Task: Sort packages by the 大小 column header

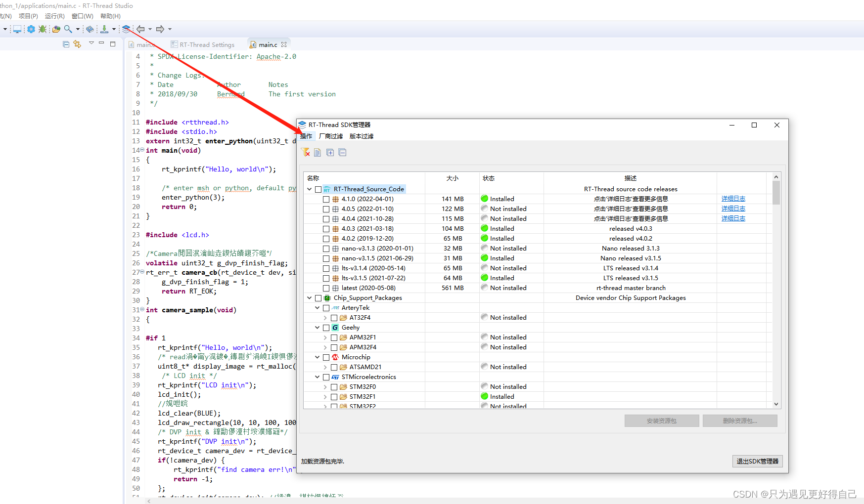Action: click(452, 178)
